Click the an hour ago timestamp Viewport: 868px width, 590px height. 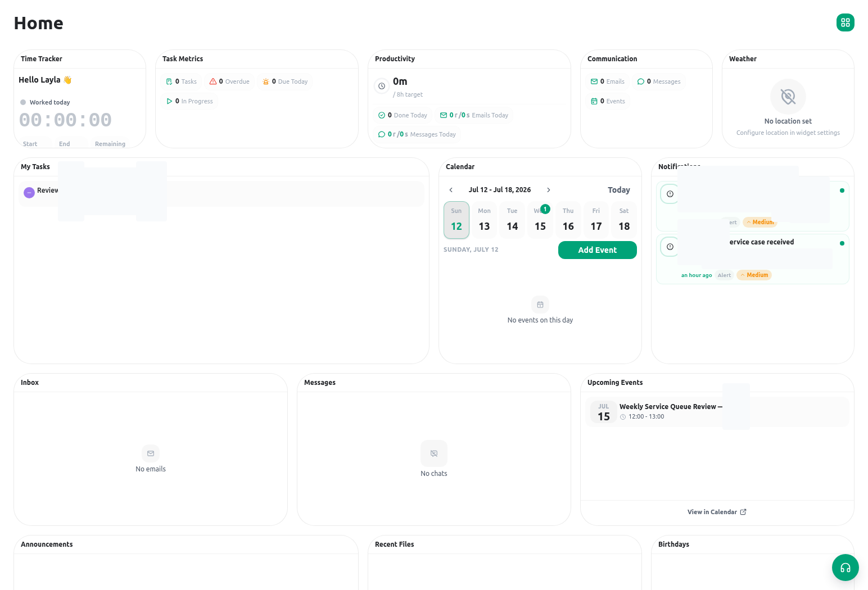click(697, 275)
